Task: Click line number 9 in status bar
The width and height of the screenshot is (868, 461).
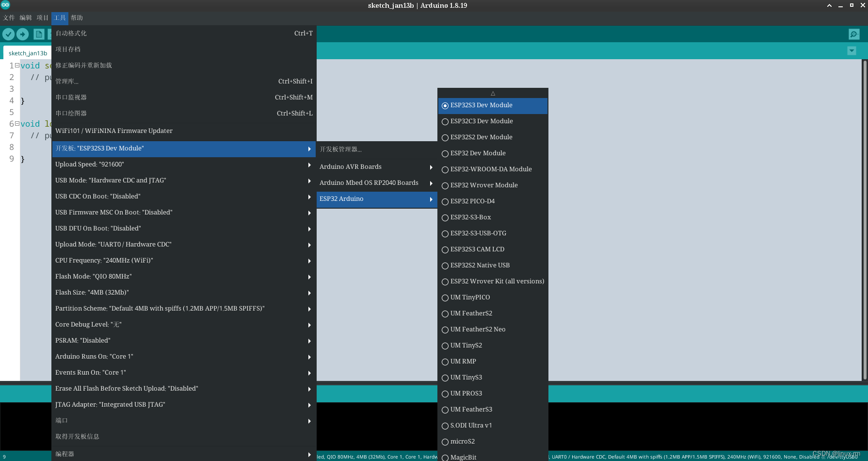Action: pyautogui.click(x=4, y=457)
